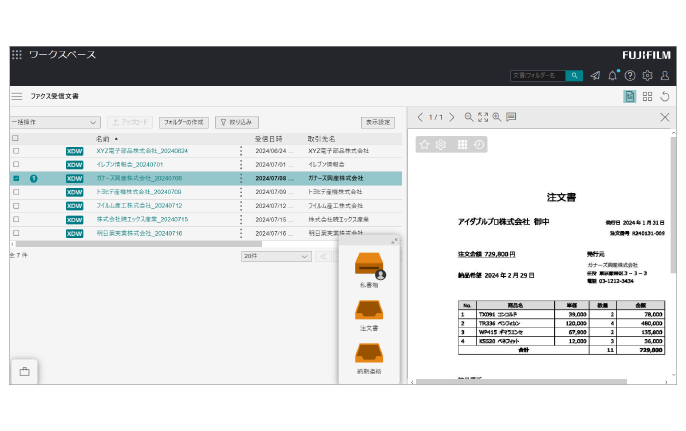Go to next page in preview
Viewport: 686px width, 431px height.
(452, 117)
